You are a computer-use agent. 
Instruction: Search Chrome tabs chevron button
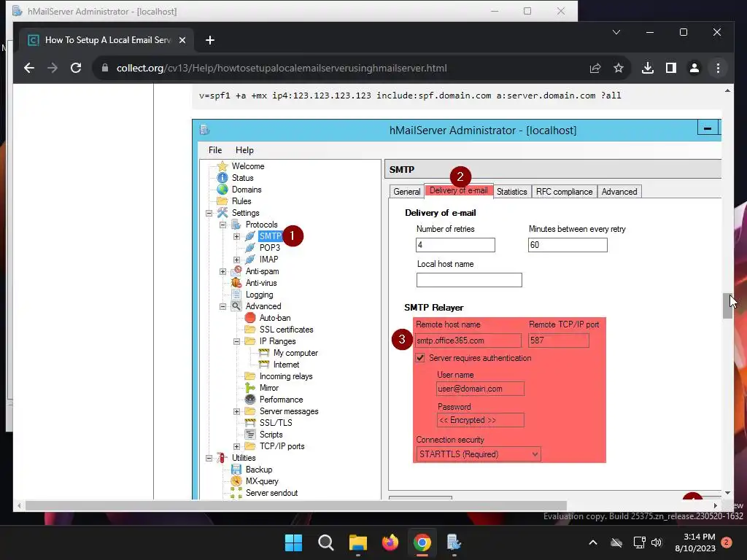click(x=616, y=32)
